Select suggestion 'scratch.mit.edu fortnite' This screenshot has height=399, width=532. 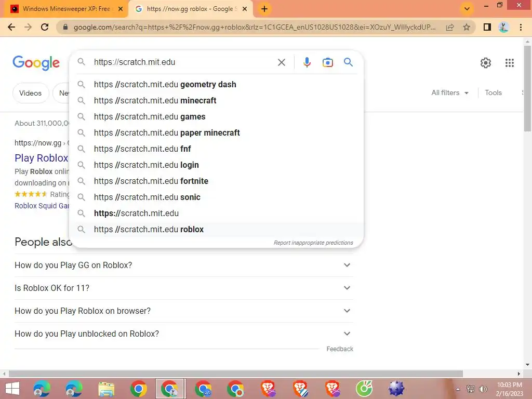(216, 181)
